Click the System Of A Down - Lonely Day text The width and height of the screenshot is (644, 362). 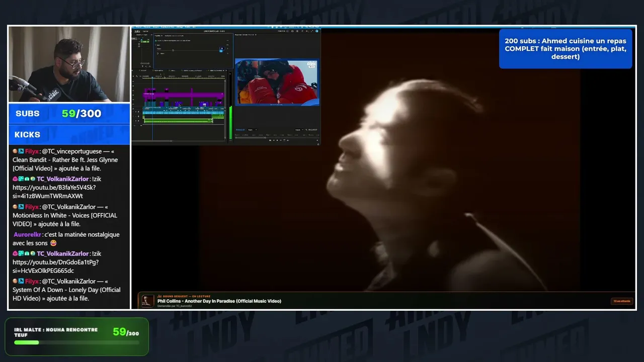(66, 290)
